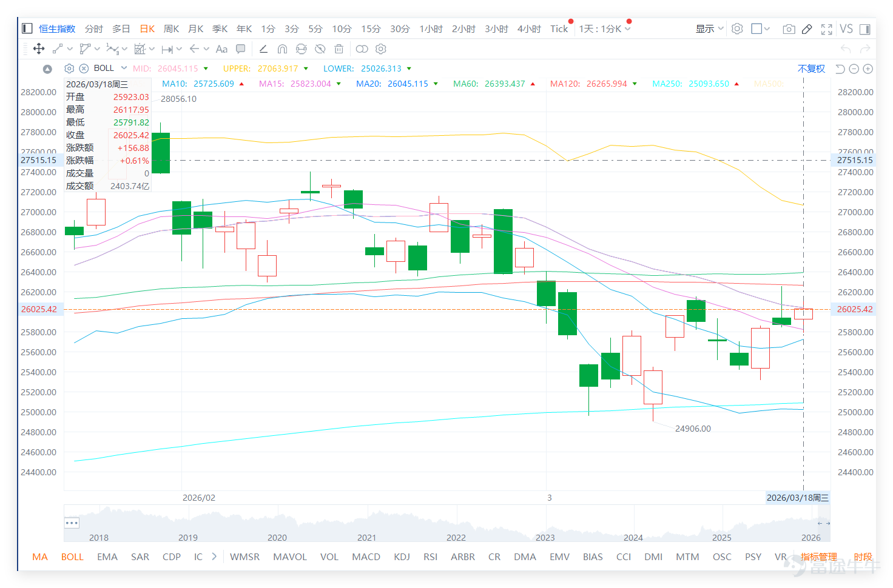Switch to 周K weekly chart
Screen dimensions: 893x588
coord(172,28)
